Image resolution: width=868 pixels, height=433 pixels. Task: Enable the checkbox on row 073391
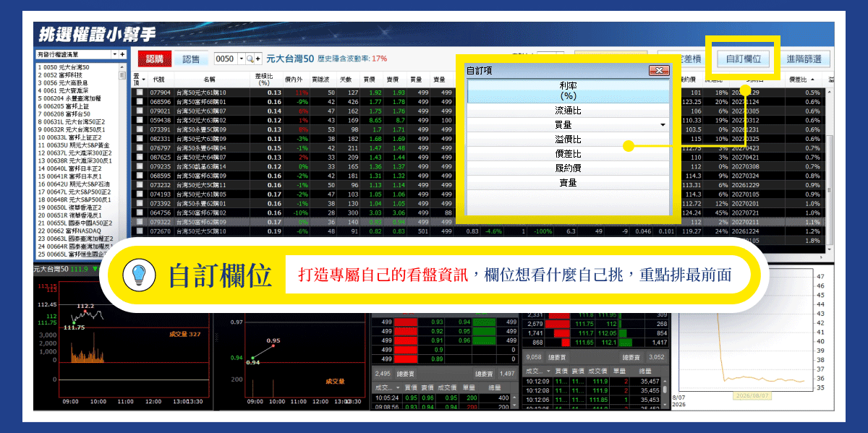[x=139, y=129]
